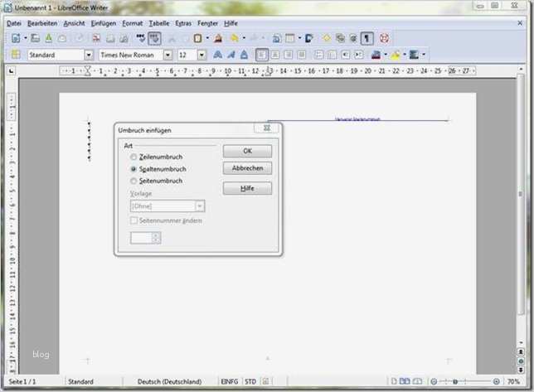This screenshot has height=392, width=534.
Task: Select justified alignment icon
Action: point(301,55)
